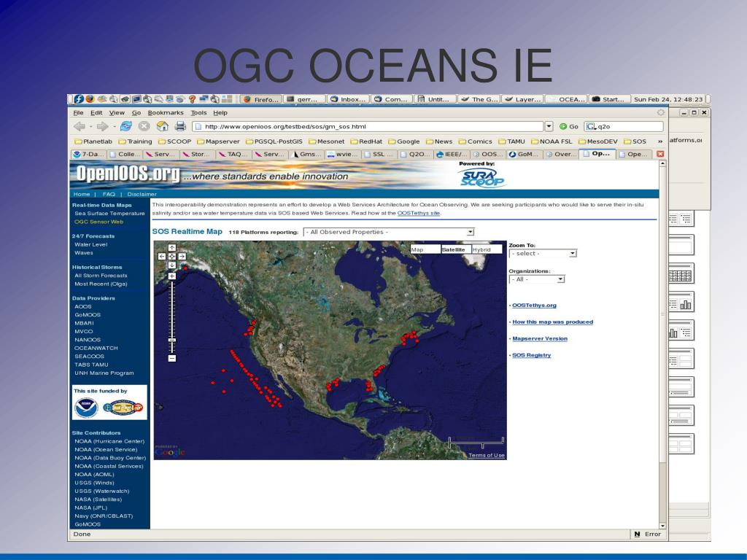Open Sea Surface Temperature in the sidebar
Image resolution: width=747 pixels, height=560 pixels.
pyautogui.click(x=109, y=214)
